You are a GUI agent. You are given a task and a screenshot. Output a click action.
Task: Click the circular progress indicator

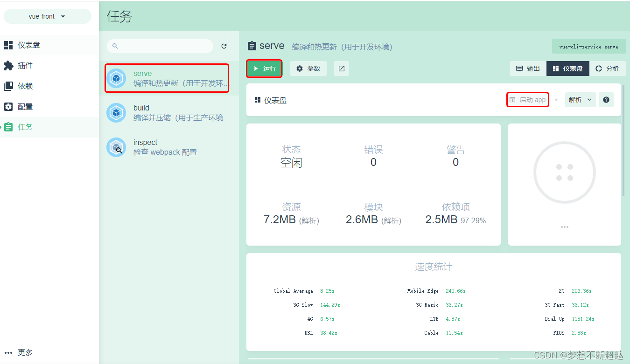pyautogui.click(x=565, y=172)
